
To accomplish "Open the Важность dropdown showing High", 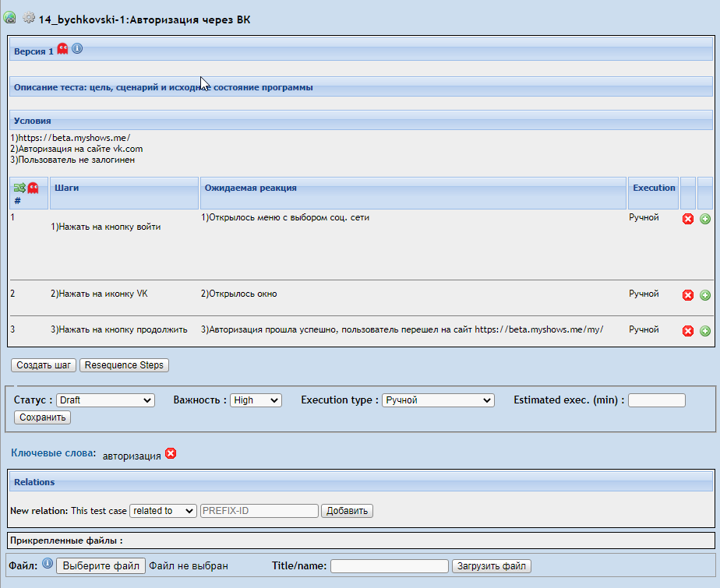I will [256, 400].
